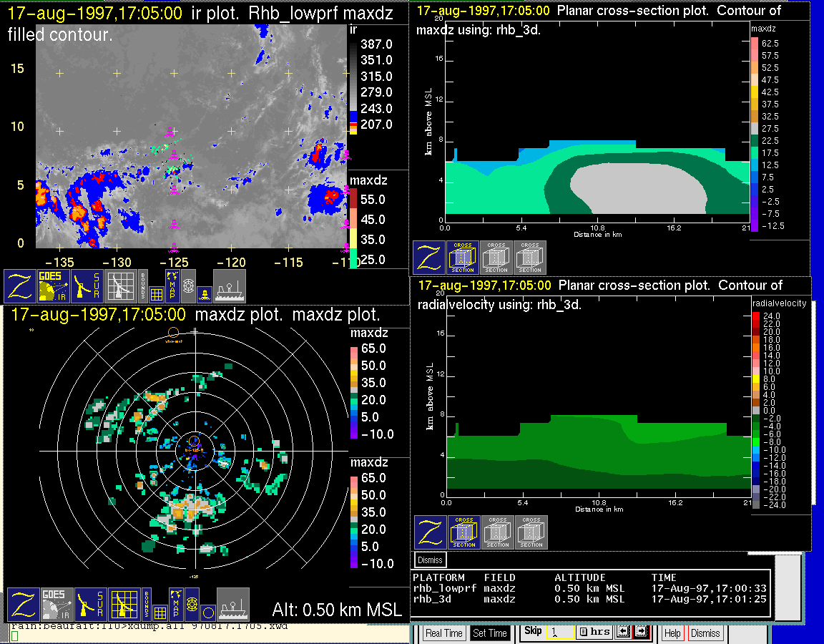Click the skip forward arrow button
Screen dimensions: 824x644
point(641,633)
